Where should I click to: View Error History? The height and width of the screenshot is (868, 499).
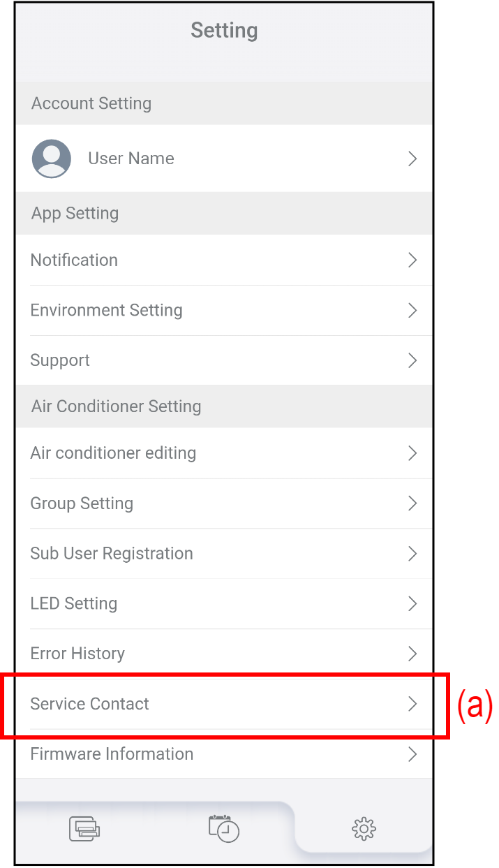click(x=77, y=654)
